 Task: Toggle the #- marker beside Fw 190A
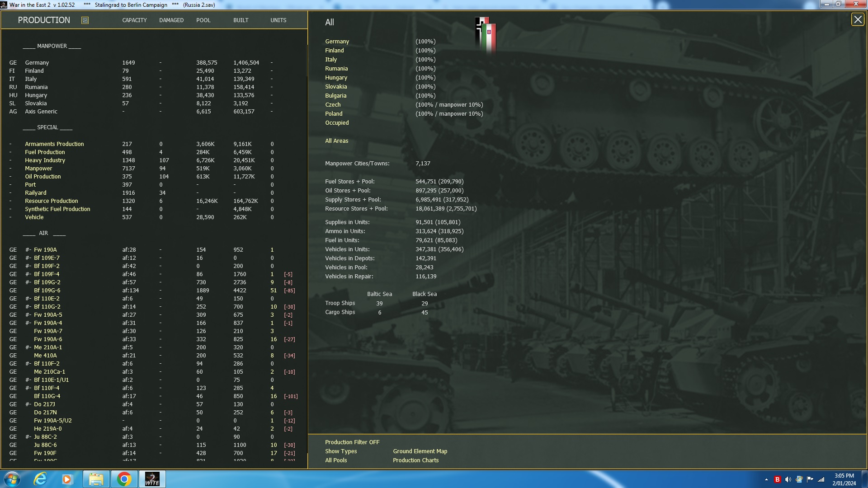[x=28, y=249]
